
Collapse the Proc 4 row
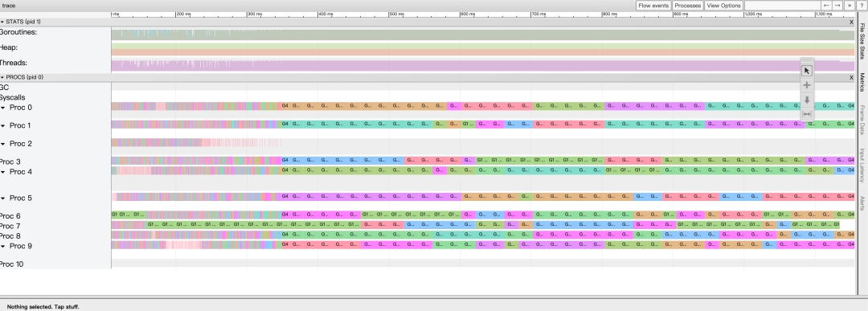(x=2, y=172)
